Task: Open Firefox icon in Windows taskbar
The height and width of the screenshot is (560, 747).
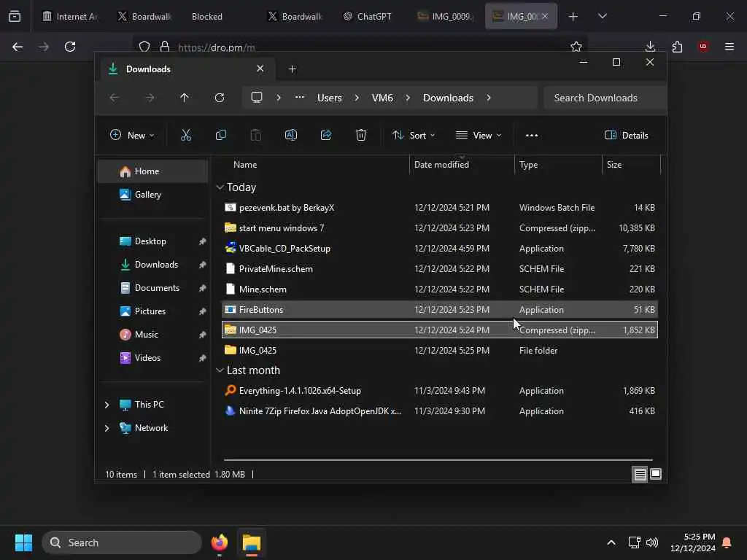Action: 219,542
